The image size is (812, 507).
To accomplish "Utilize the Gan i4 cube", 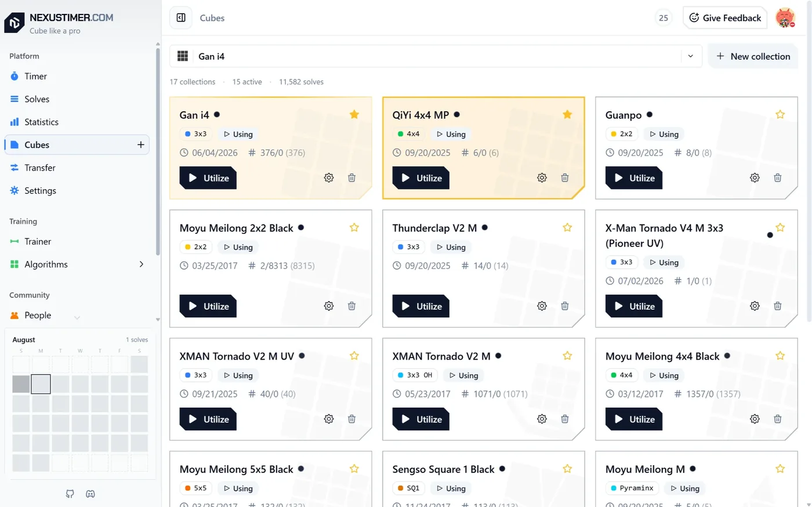I will [x=208, y=178].
